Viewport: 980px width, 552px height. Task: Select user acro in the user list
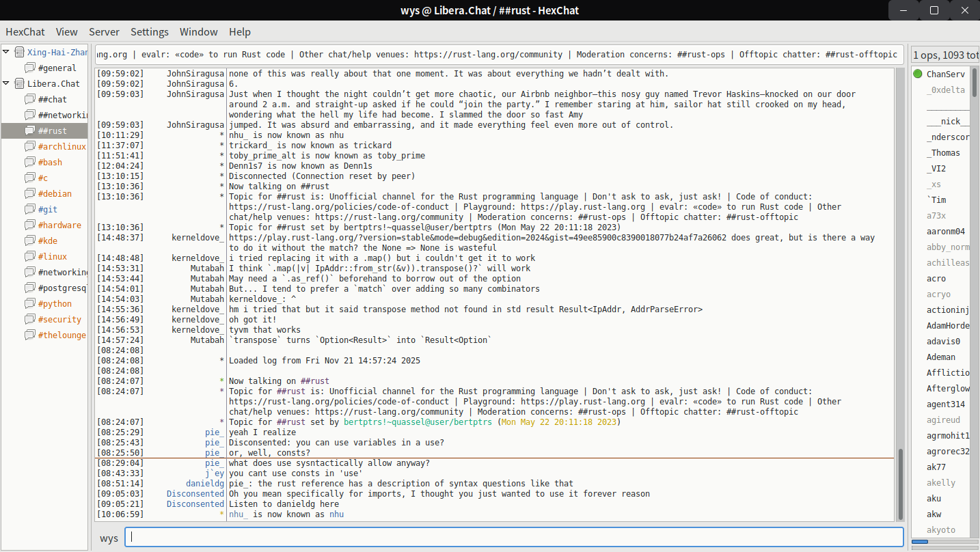pos(936,278)
